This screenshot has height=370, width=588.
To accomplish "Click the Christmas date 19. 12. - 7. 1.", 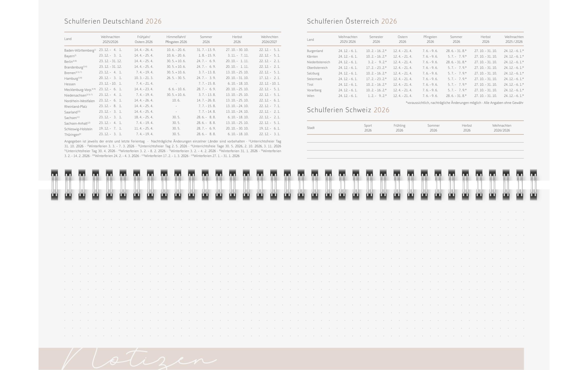I will click(x=110, y=128).
